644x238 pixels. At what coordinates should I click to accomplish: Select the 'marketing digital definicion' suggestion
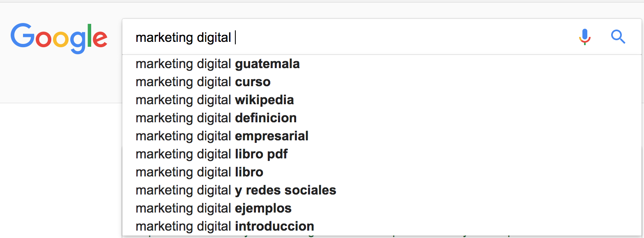(382, 118)
